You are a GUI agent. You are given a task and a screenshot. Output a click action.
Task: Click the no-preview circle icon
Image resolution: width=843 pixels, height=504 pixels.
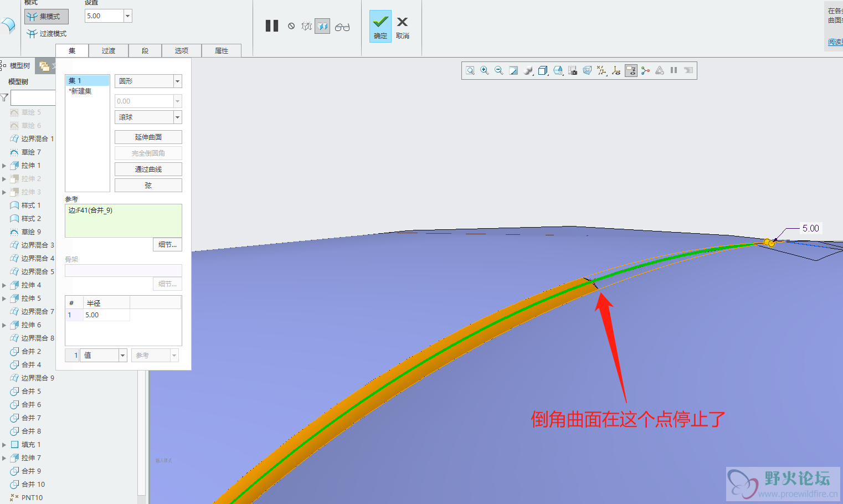tap(291, 26)
